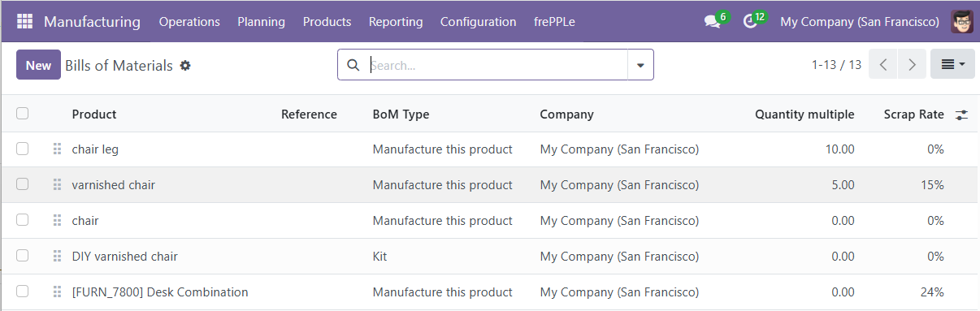This screenshot has height=311, width=980.
Task: Open the chair leg product row
Action: [95, 149]
